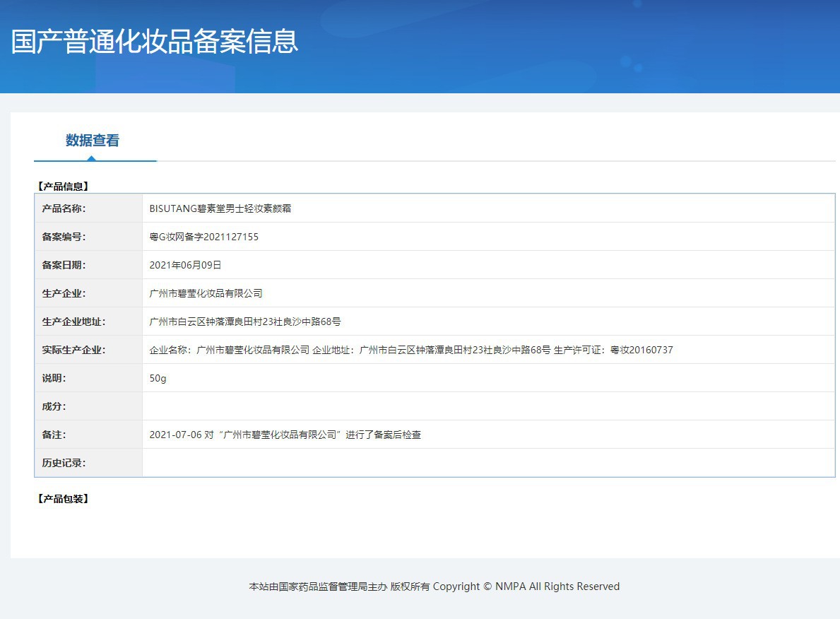Select the 【产品包装】 section heading

(62, 499)
